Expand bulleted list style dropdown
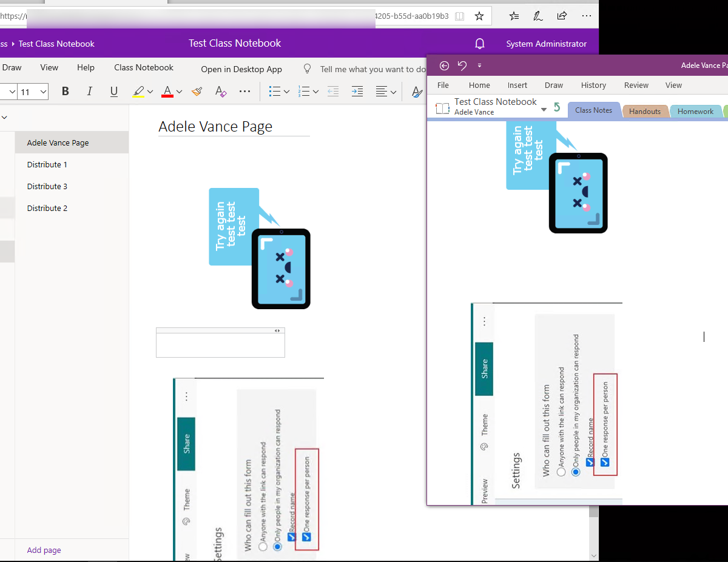This screenshot has height=562, width=728. click(x=286, y=92)
